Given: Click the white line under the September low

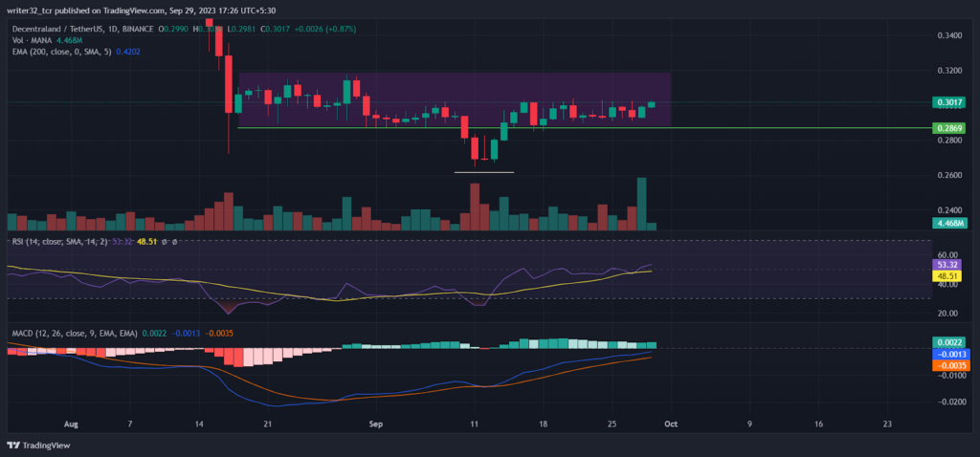Looking at the screenshot, I should 484,172.
